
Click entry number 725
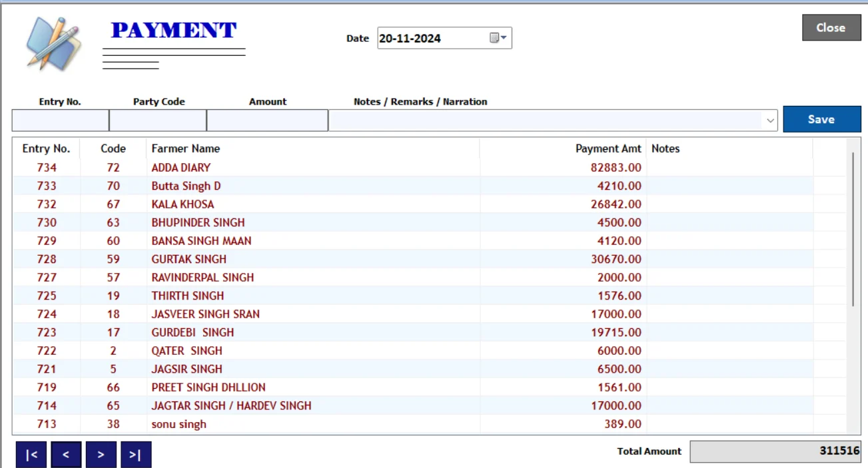point(47,296)
